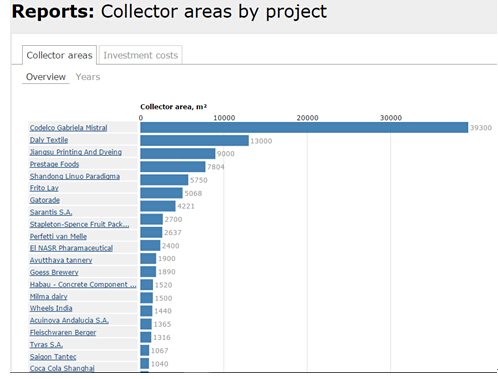Click the 39300 bar for Codelco

click(x=304, y=128)
